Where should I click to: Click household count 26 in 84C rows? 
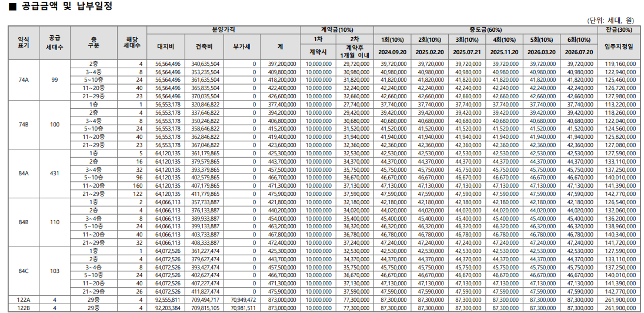(x=139, y=292)
